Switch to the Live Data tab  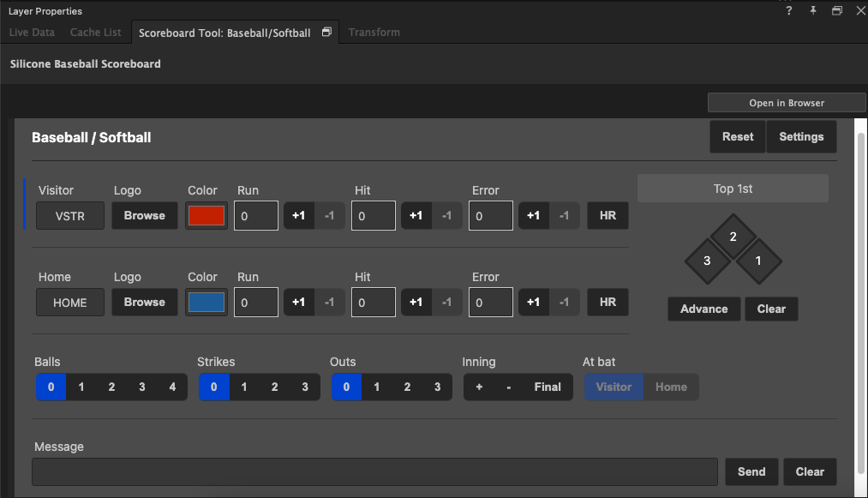[x=32, y=32]
